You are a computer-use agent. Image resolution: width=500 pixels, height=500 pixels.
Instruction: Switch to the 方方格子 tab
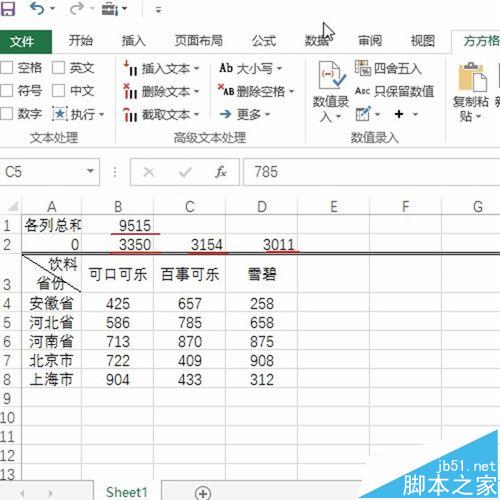[481, 41]
